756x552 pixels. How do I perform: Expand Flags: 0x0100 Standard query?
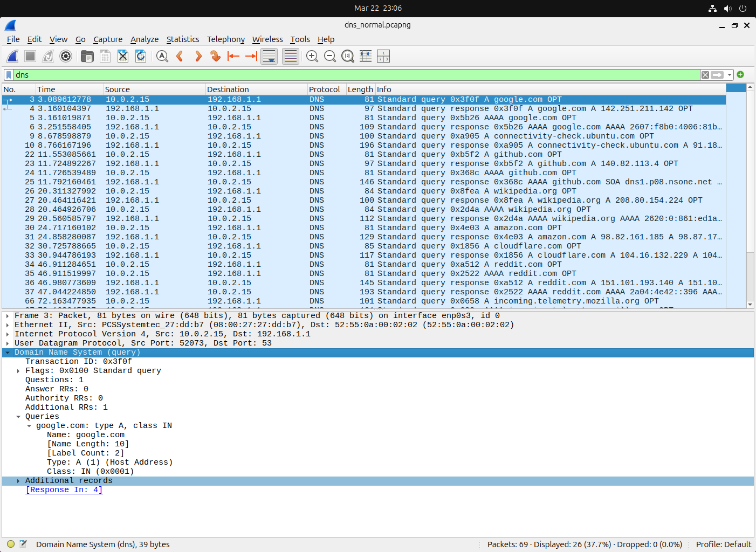[18, 371]
